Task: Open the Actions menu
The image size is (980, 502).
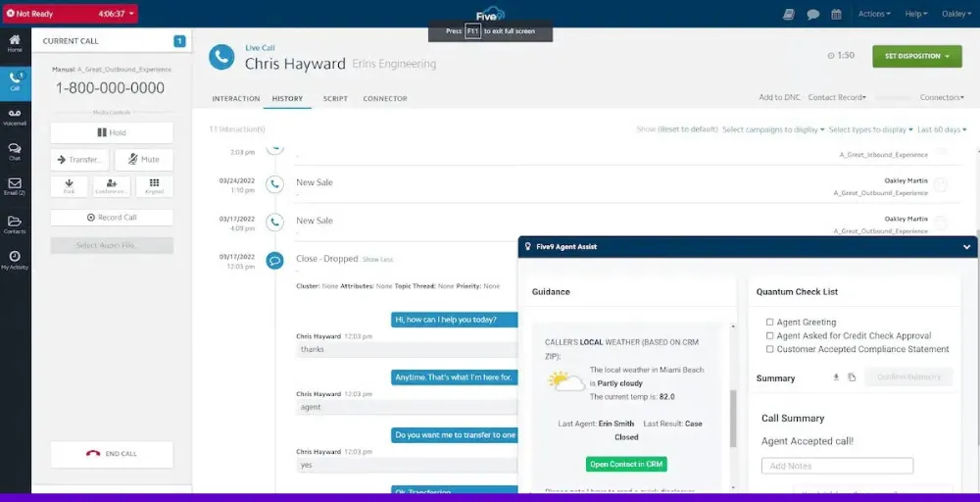Action: pos(874,14)
